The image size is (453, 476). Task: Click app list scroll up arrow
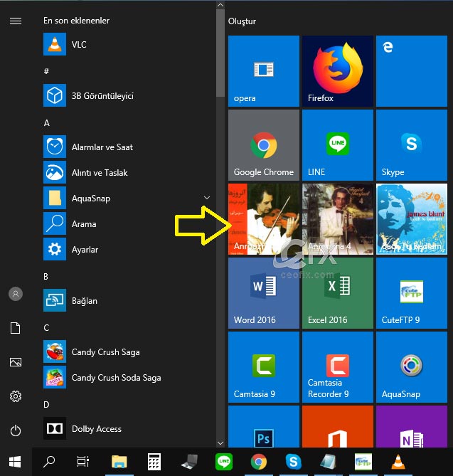point(220,5)
